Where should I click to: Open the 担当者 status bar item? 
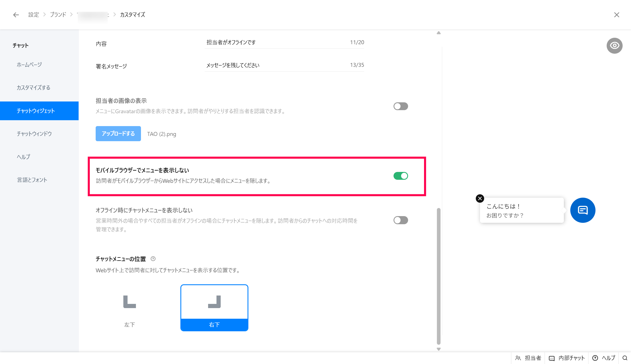point(528,358)
